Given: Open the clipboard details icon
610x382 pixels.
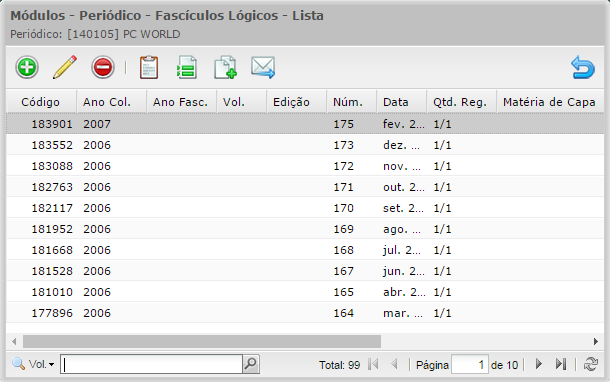Looking at the screenshot, I should click(x=149, y=68).
